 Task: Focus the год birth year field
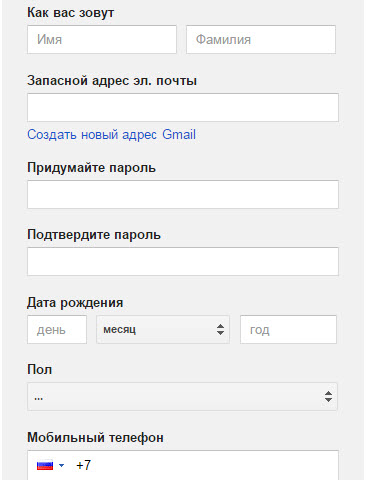click(288, 329)
